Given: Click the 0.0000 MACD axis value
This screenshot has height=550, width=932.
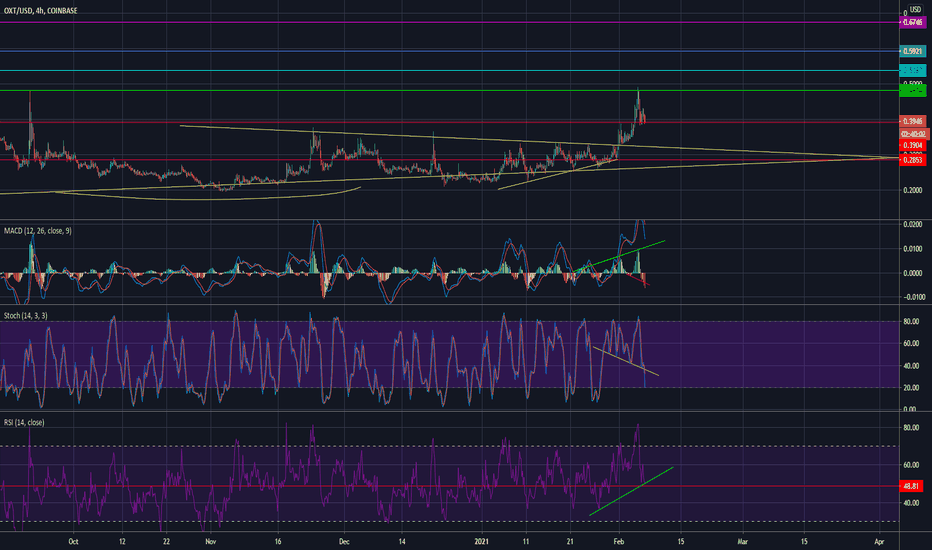Looking at the screenshot, I should point(912,274).
